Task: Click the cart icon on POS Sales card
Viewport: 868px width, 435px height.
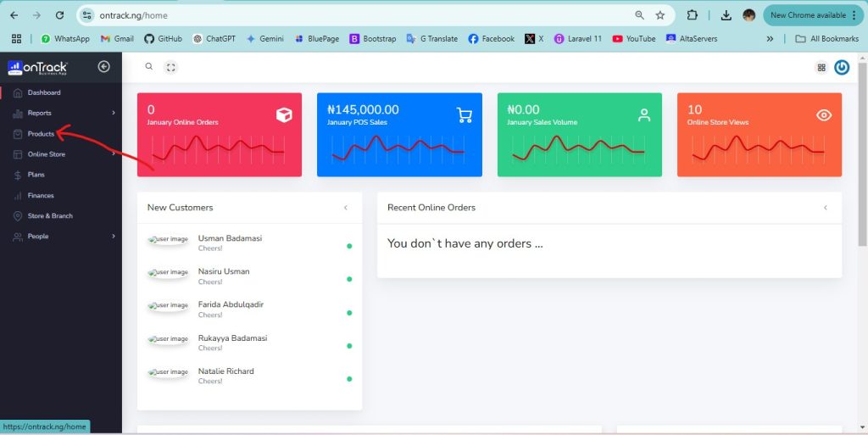Action: pos(464,115)
